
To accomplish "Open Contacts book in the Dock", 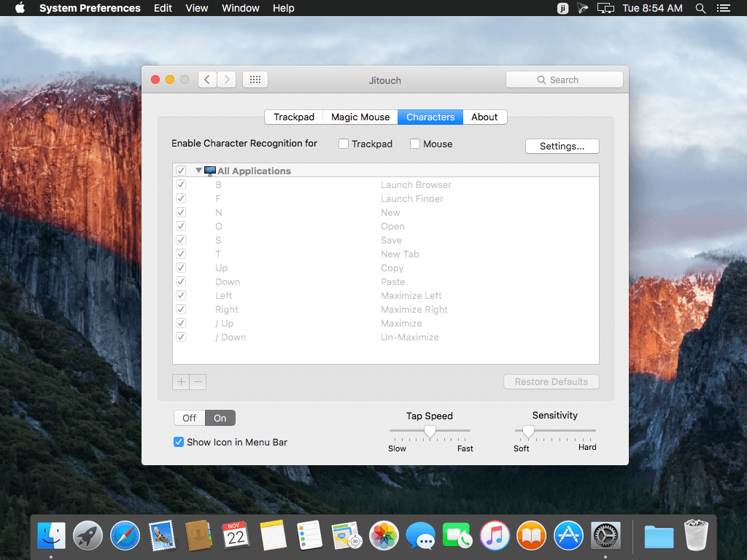I will tap(198, 535).
